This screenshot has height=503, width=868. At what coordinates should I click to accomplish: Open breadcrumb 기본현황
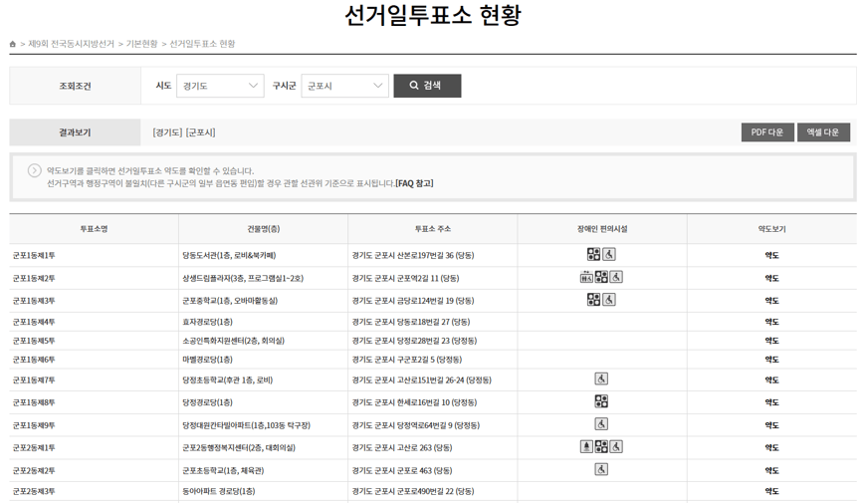[141, 44]
